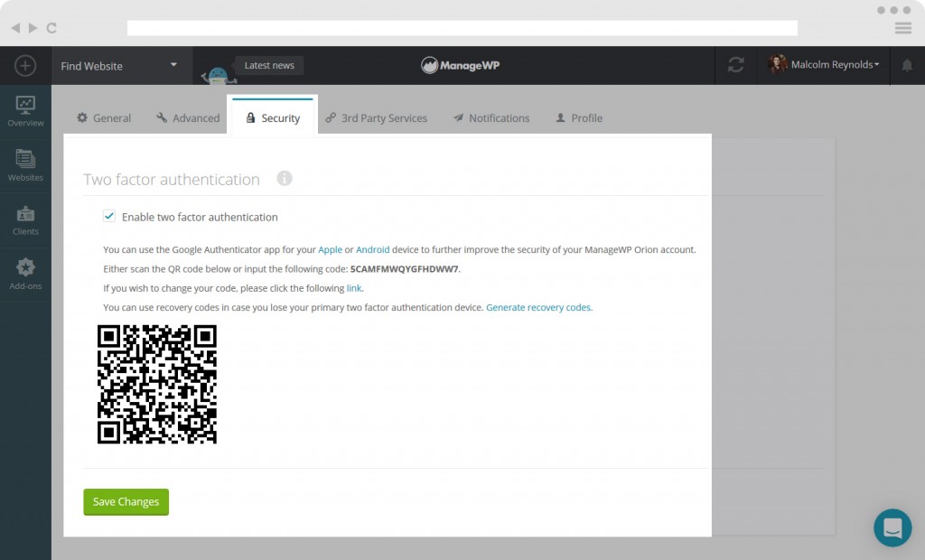925x560 pixels.
Task: Uncheck Enable two factor authentication
Action: click(x=108, y=217)
